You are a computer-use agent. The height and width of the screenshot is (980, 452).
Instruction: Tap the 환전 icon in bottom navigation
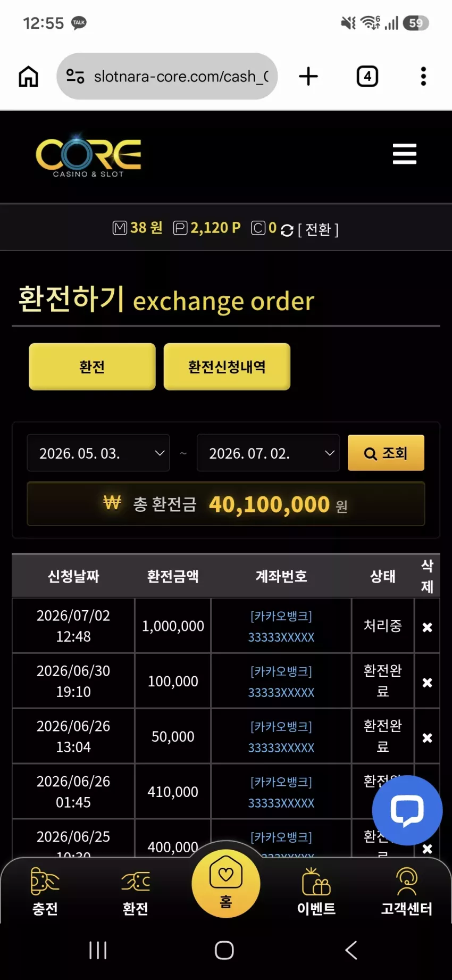pyautogui.click(x=136, y=891)
